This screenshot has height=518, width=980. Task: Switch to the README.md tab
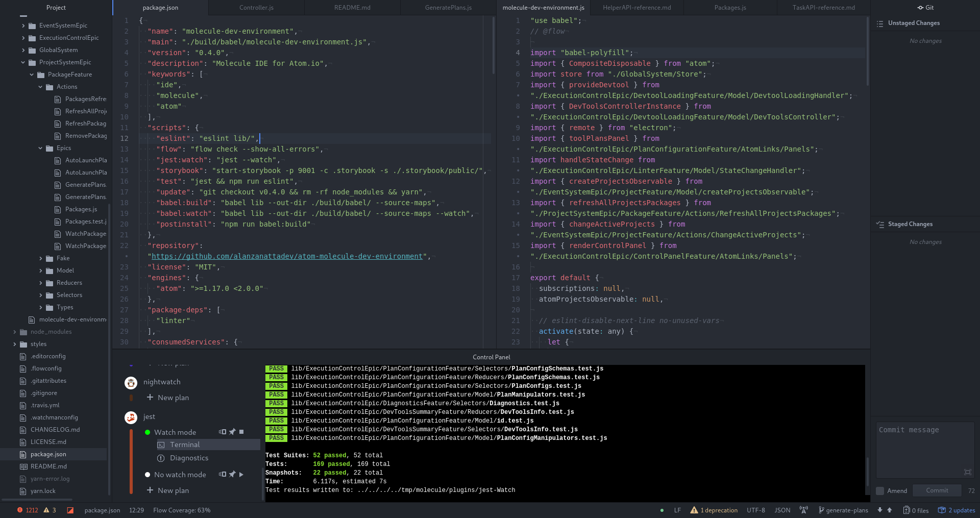point(351,7)
